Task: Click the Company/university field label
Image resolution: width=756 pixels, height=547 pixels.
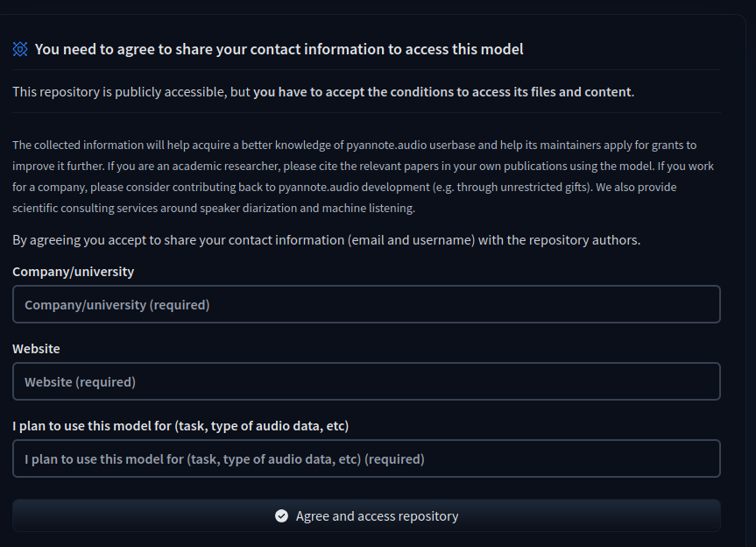Action: click(x=74, y=272)
